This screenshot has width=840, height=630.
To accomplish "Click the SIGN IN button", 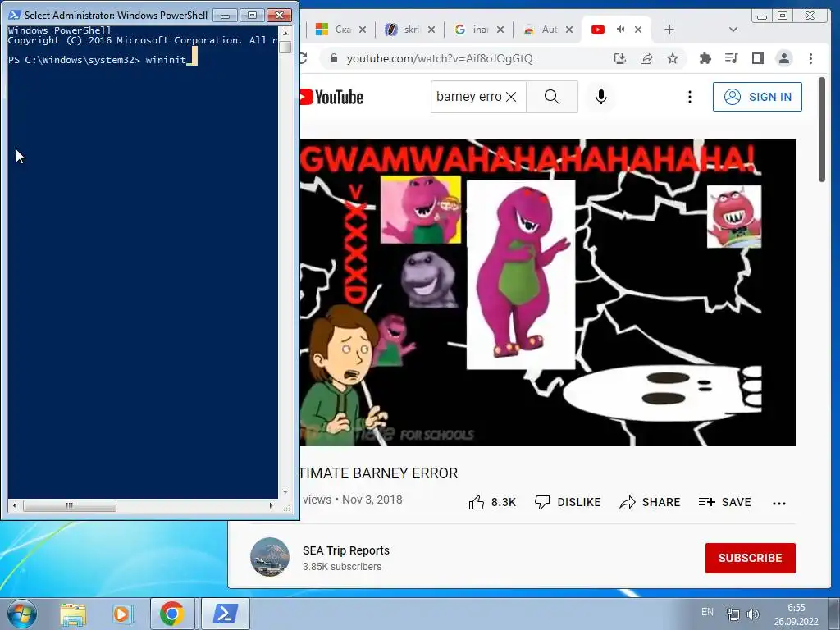I will click(757, 97).
